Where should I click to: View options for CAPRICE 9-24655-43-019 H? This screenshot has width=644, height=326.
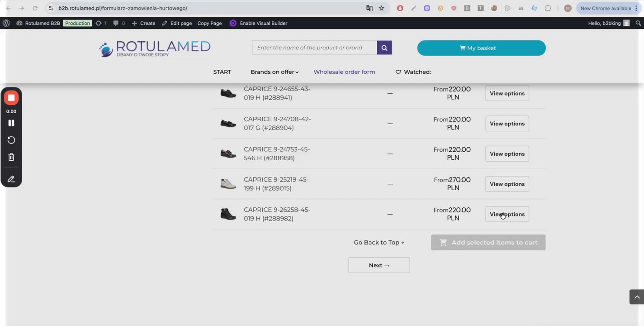507,93
